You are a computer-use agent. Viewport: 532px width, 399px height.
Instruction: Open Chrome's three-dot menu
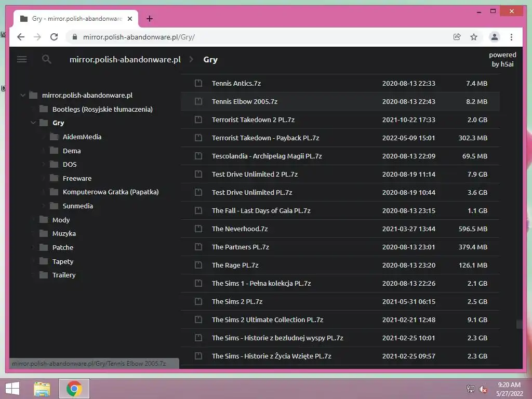511,37
